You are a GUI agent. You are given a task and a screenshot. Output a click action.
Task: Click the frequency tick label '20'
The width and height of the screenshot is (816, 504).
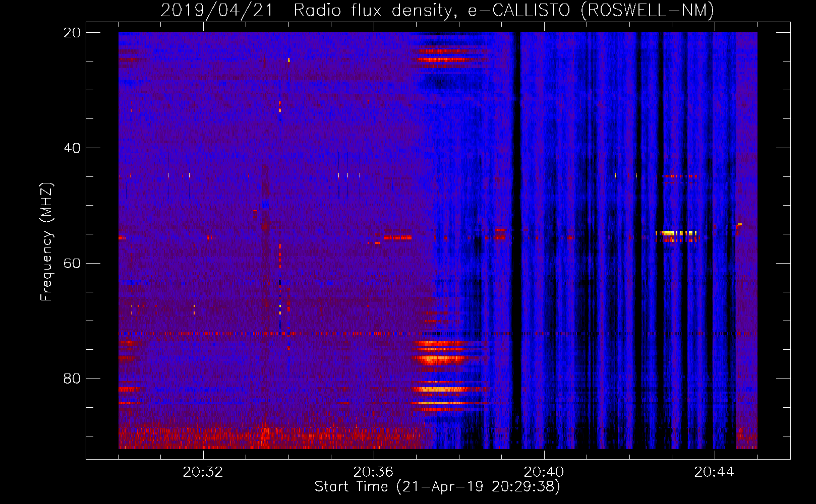(72, 33)
